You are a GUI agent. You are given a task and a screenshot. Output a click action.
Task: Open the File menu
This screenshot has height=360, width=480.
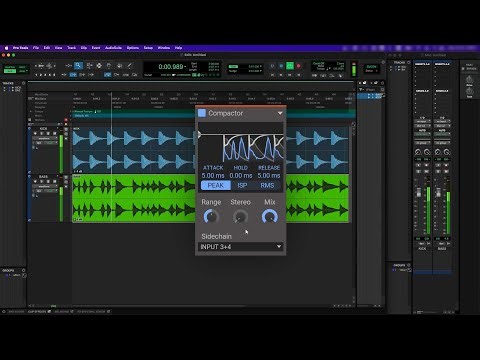pos(36,48)
